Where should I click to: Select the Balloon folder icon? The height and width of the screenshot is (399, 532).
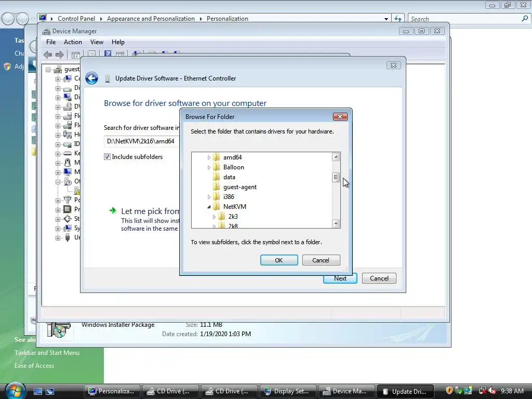pos(217,167)
